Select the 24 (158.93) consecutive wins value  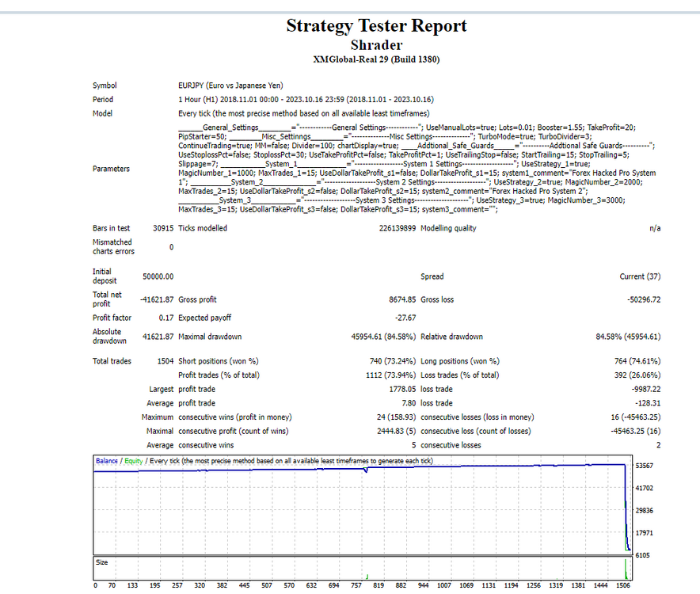pos(396,417)
